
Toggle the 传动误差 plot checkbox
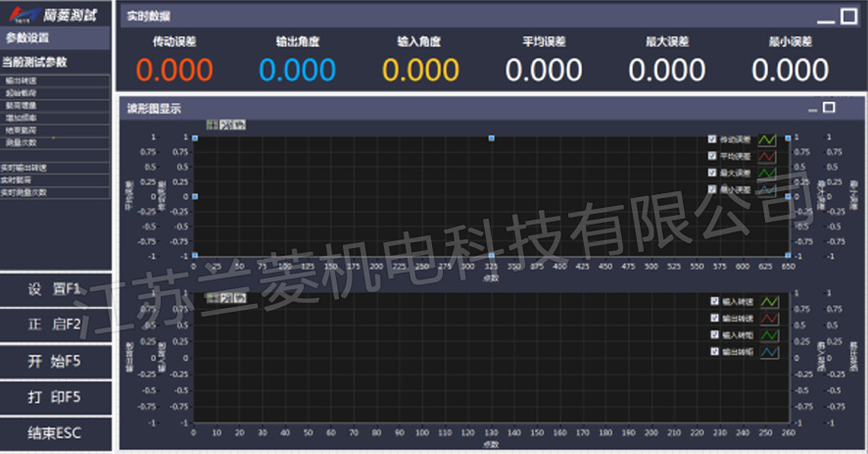click(712, 140)
